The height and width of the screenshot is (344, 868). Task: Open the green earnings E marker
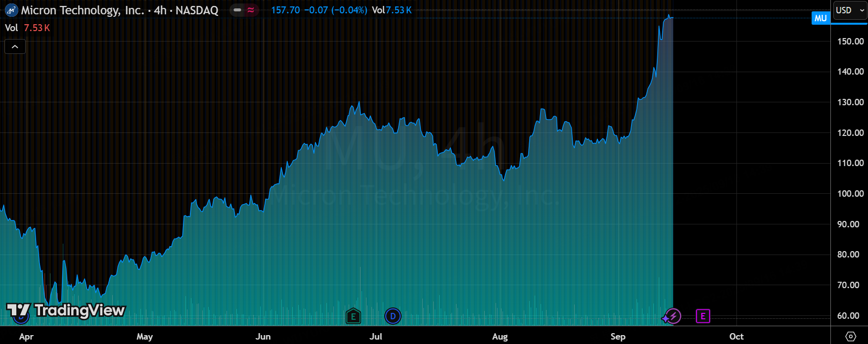pyautogui.click(x=353, y=316)
